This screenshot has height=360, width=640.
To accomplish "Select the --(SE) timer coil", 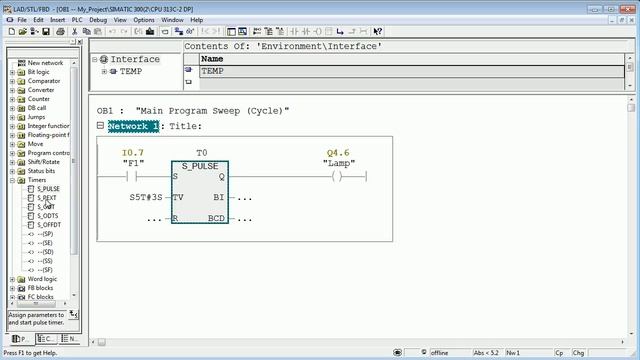I will click(x=45, y=243).
